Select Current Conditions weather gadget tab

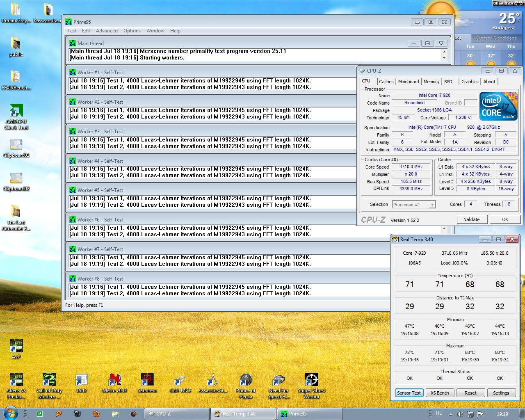click(x=496, y=38)
